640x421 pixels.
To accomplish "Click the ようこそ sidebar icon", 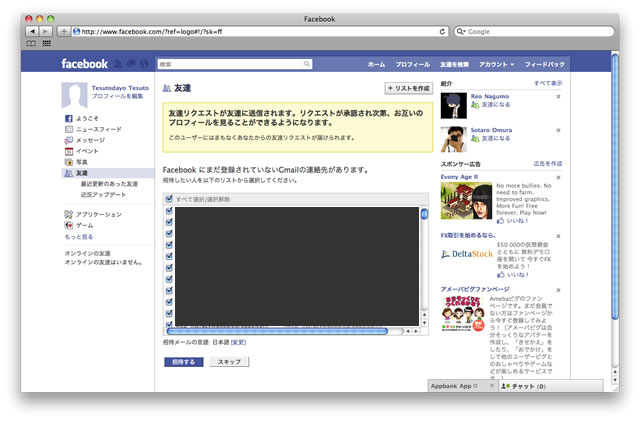I will 69,118.
